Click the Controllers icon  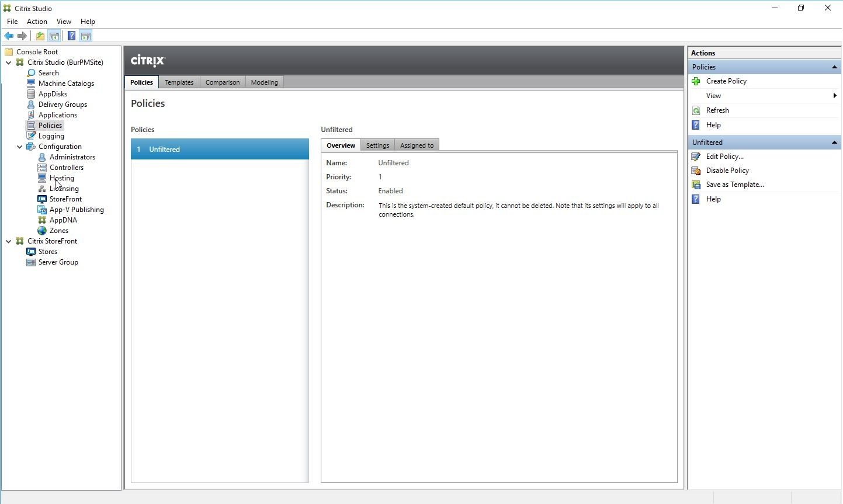click(42, 168)
